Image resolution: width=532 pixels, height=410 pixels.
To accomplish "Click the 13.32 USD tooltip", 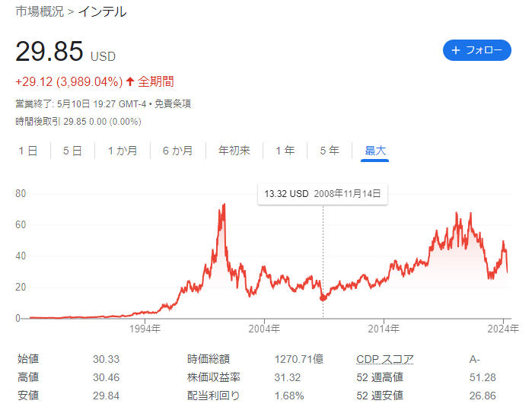I will pyautogui.click(x=323, y=194).
